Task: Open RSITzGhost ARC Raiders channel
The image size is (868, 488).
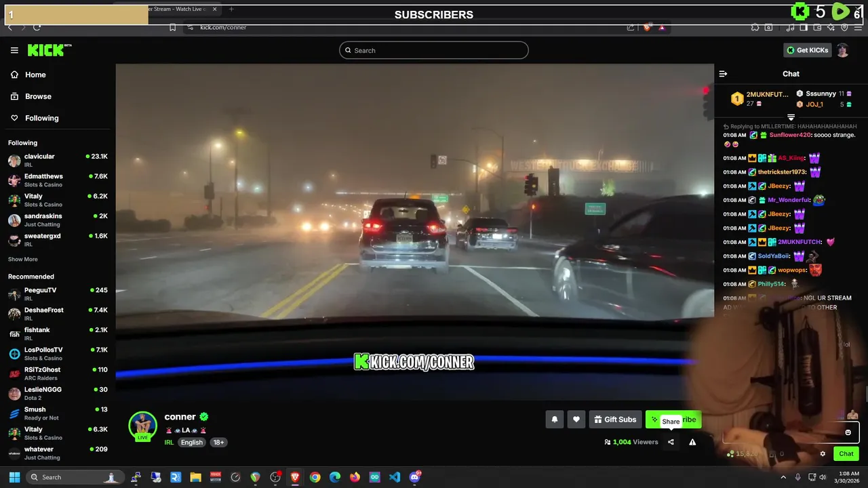Action: point(58,373)
